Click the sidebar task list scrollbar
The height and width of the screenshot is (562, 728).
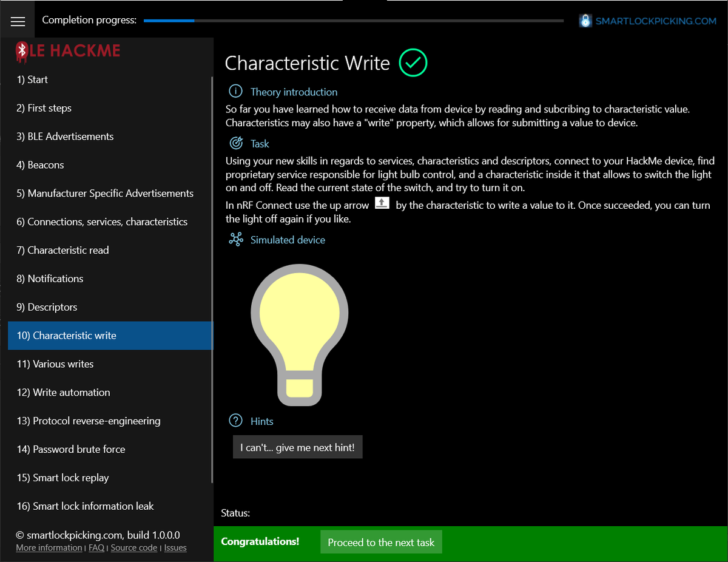point(212,279)
